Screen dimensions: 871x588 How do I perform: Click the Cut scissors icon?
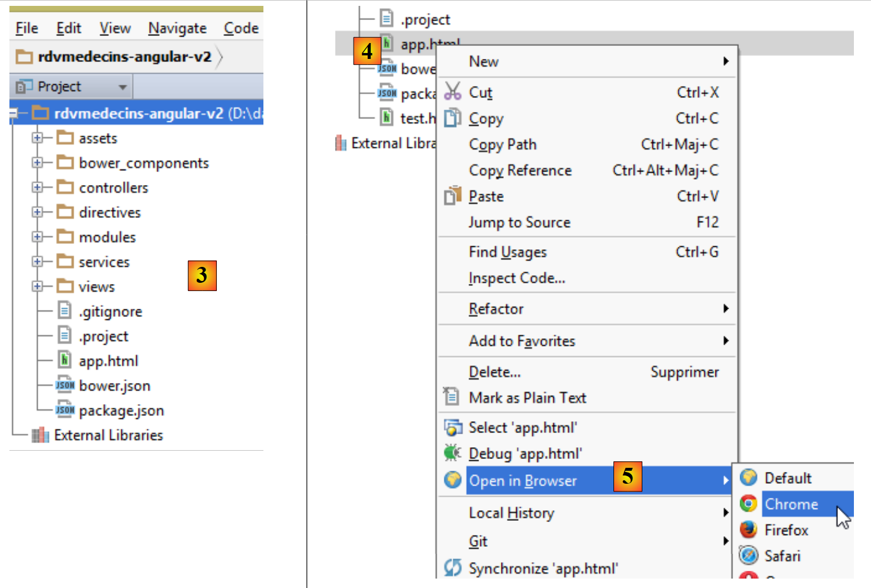(x=453, y=92)
